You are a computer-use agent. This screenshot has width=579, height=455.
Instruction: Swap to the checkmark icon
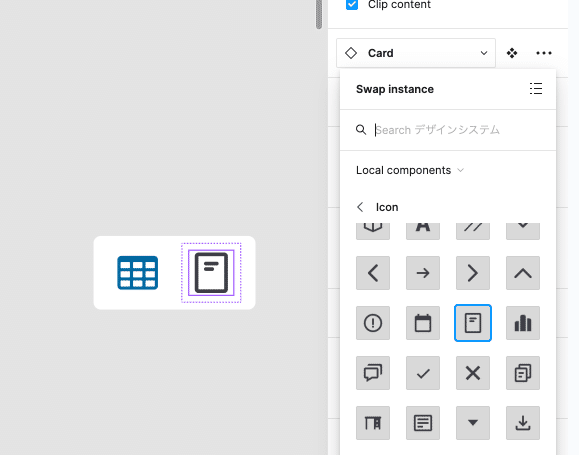click(x=423, y=373)
